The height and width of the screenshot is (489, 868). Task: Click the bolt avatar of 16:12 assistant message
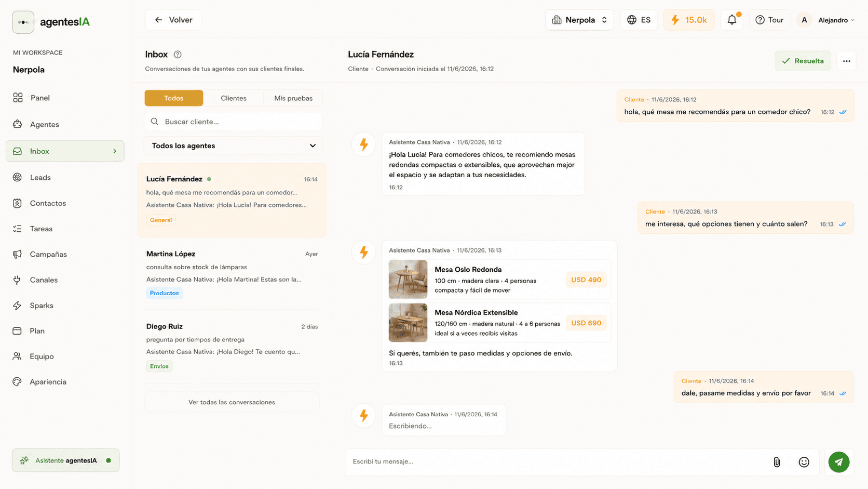tap(364, 144)
